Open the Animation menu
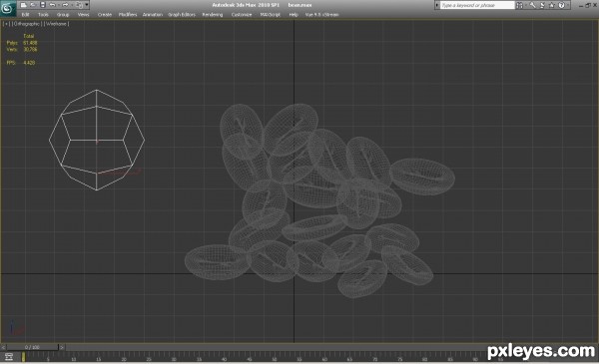Viewport: 599px width, 364px height. [153, 15]
